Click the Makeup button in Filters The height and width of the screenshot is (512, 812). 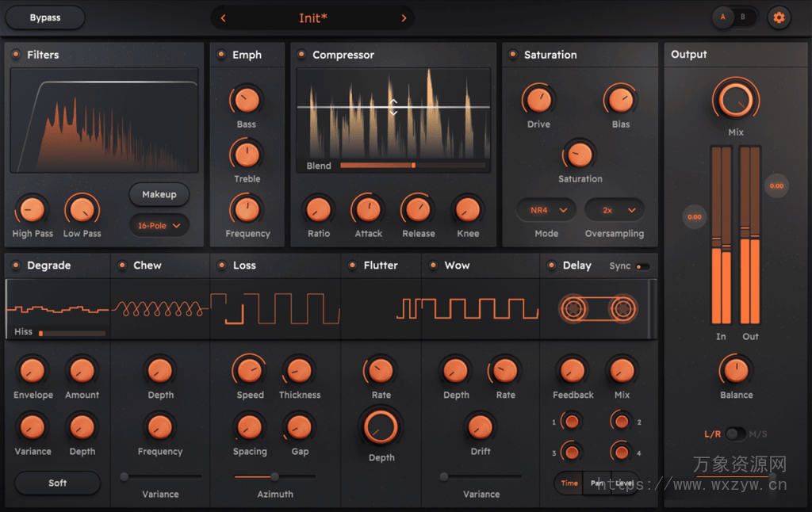pos(159,195)
